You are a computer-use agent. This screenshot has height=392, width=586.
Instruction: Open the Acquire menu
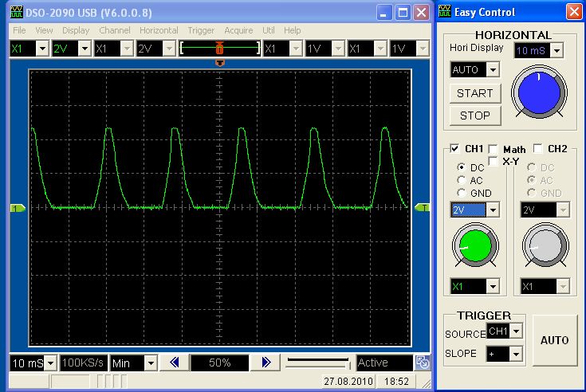[x=238, y=30]
